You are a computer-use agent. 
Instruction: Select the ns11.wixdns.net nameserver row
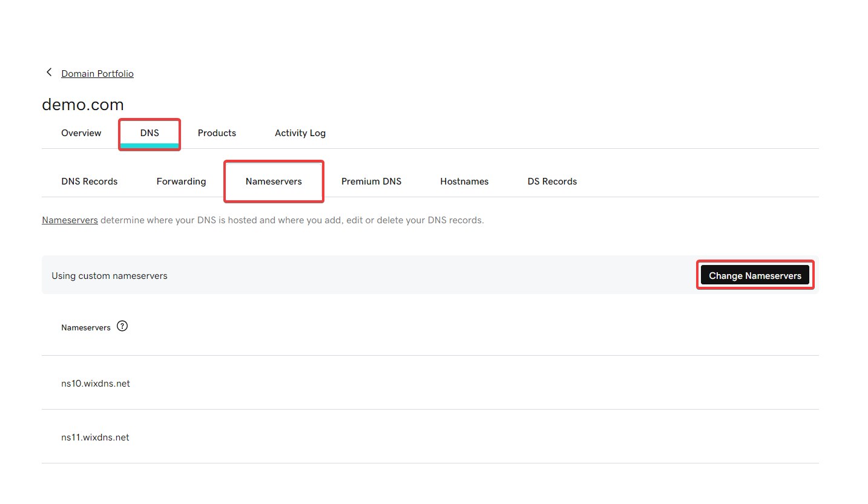(430, 437)
